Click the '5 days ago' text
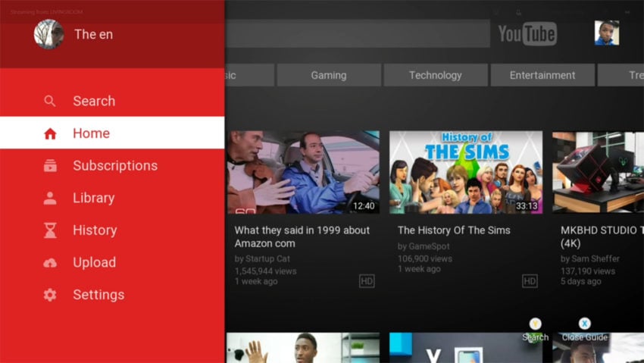This screenshot has width=644, height=363. click(581, 282)
